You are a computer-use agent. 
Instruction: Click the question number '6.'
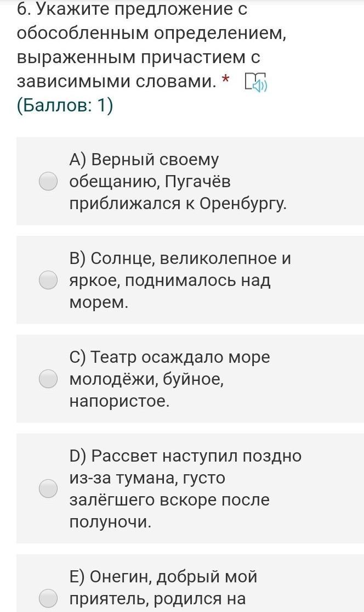tap(25, 9)
